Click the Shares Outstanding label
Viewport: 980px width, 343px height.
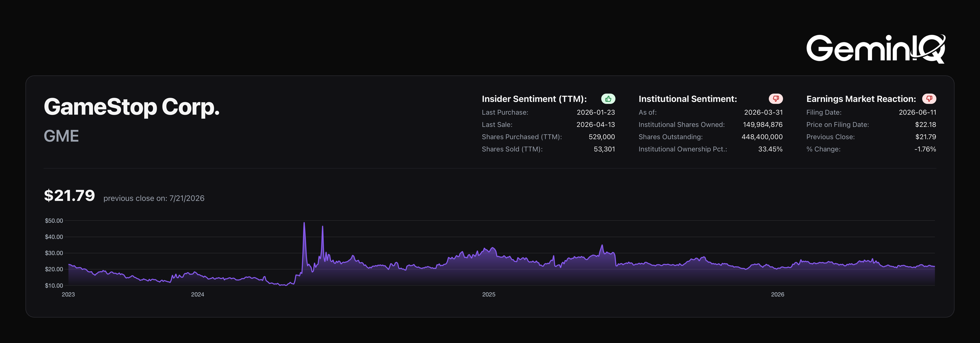coord(670,137)
